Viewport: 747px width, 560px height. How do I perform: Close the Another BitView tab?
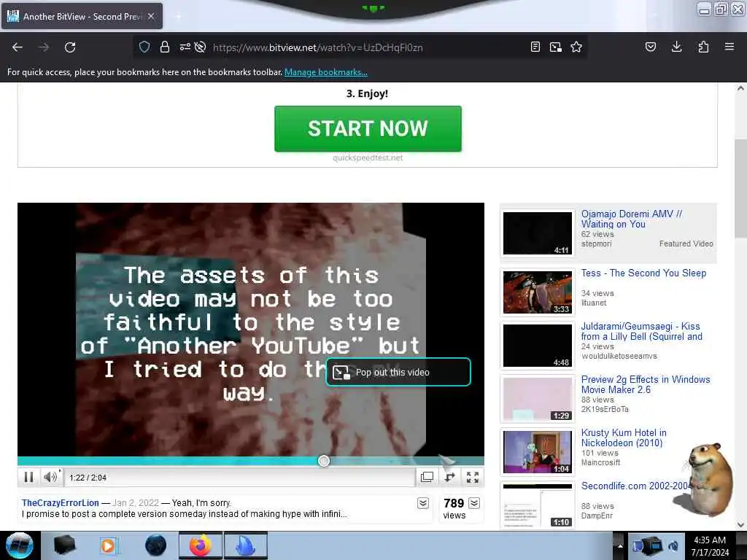click(x=151, y=16)
